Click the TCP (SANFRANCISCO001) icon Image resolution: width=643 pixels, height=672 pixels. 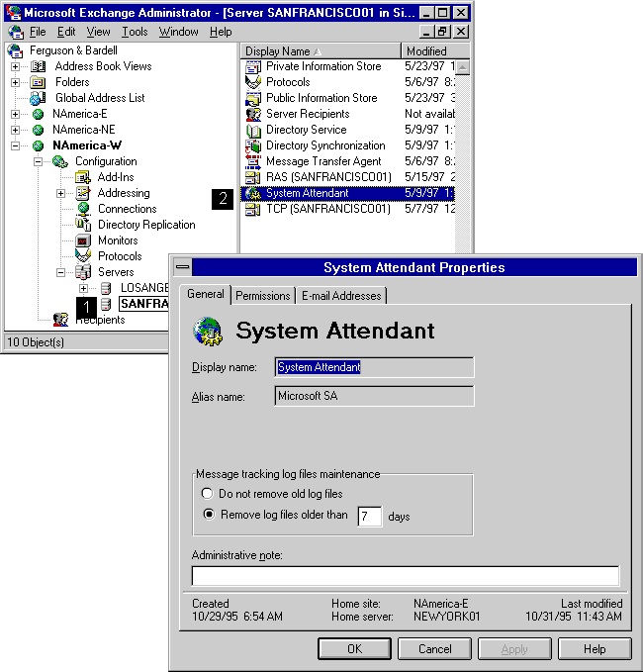[253, 209]
